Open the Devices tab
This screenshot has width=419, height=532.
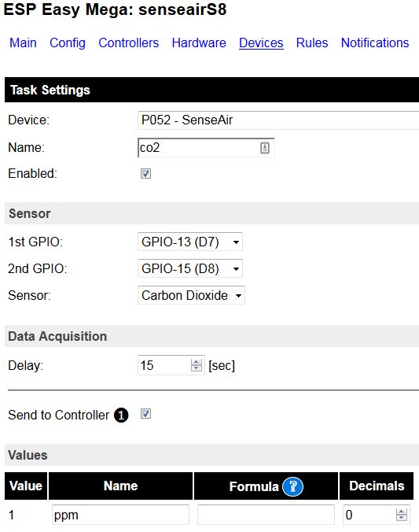261,43
